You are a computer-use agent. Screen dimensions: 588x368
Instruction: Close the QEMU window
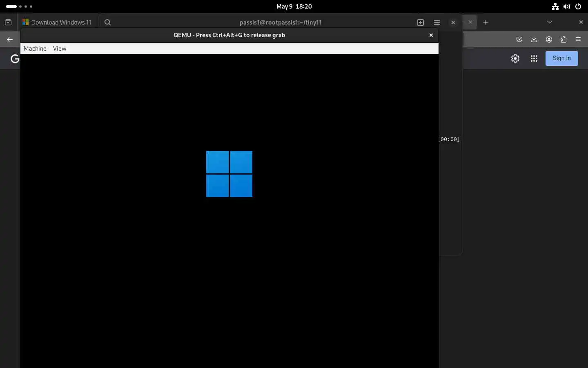click(x=431, y=35)
